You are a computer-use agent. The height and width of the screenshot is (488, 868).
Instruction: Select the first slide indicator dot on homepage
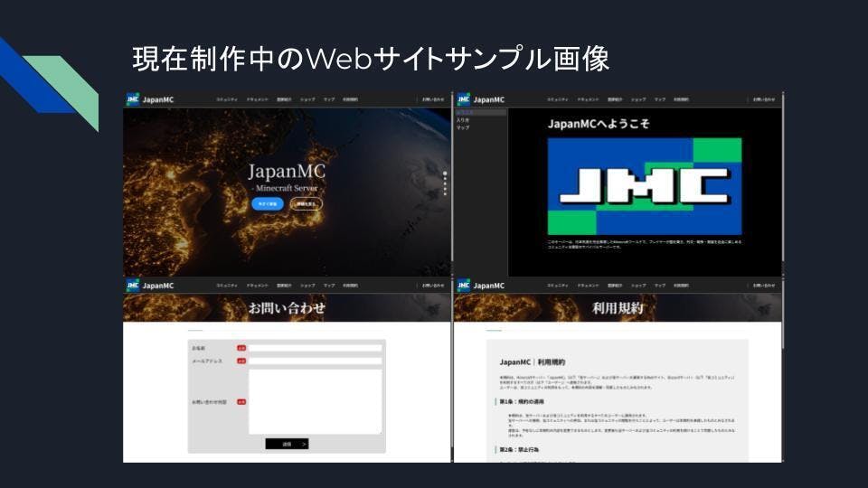click(x=444, y=173)
